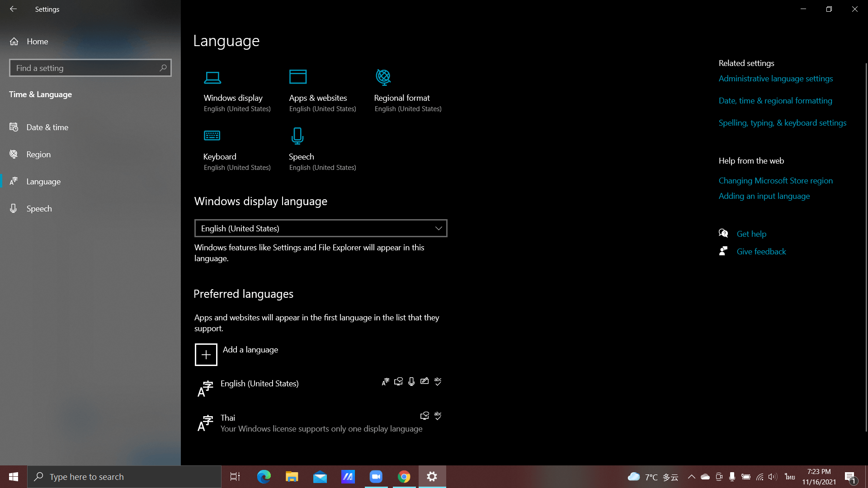Image resolution: width=868 pixels, height=488 pixels.
Task: Click the Find a setting search box
Action: pos(86,68)
